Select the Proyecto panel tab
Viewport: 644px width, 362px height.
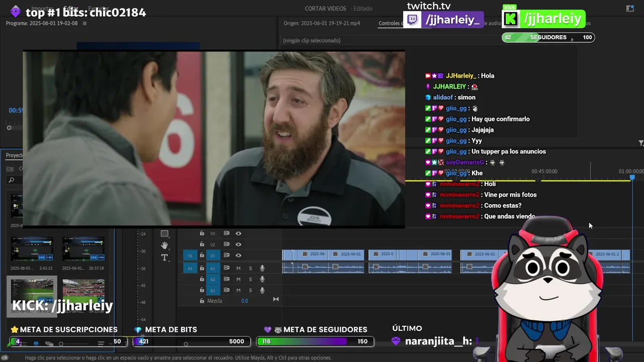click(14, 155)
